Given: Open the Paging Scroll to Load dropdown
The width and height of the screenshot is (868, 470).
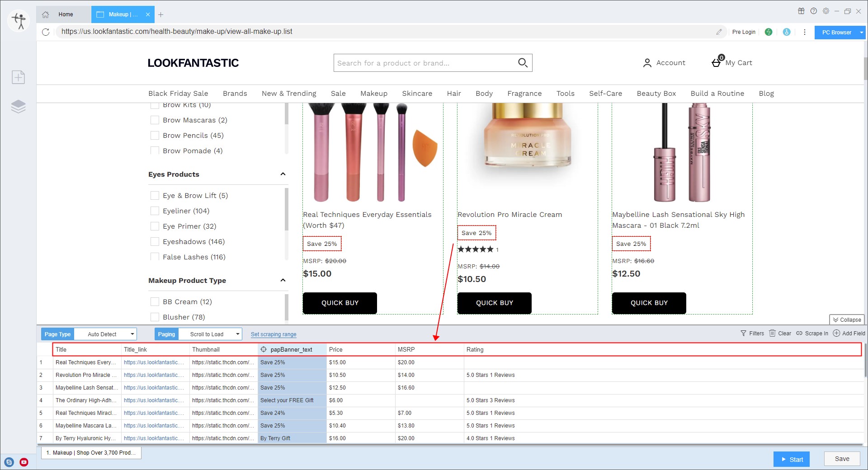Looking at the screenshot, I should [x=210, y=334].
